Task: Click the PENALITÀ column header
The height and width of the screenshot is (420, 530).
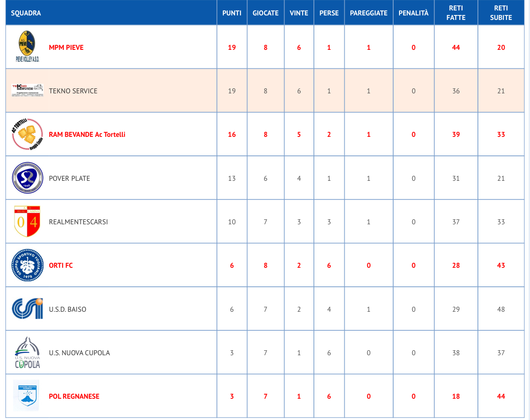Action: point(414,13)
